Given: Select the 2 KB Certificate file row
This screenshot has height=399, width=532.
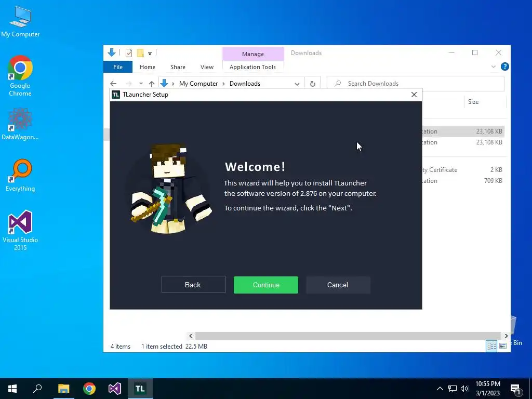Looking at the screenshot, I should (x=463, y=170).
